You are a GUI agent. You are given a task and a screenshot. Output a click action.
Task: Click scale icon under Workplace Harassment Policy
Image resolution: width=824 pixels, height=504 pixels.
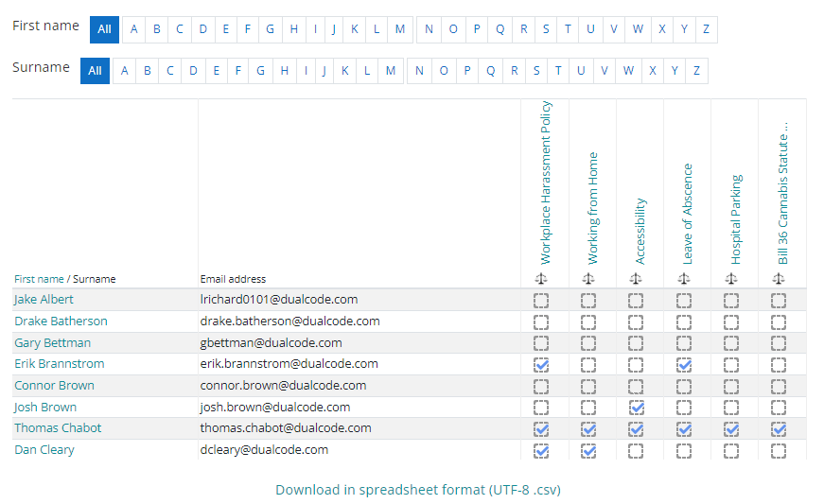[x=541, y=278]
